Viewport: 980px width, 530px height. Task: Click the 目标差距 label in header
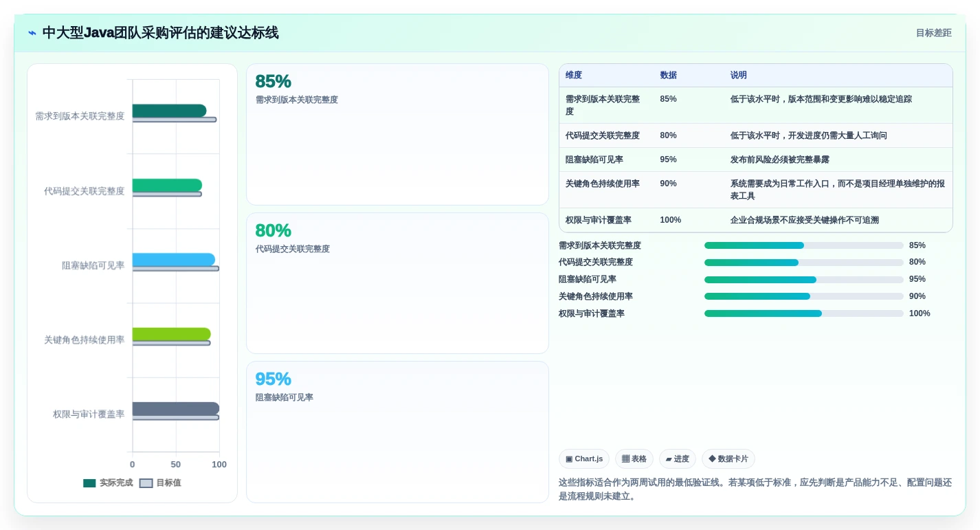point(933,33)
